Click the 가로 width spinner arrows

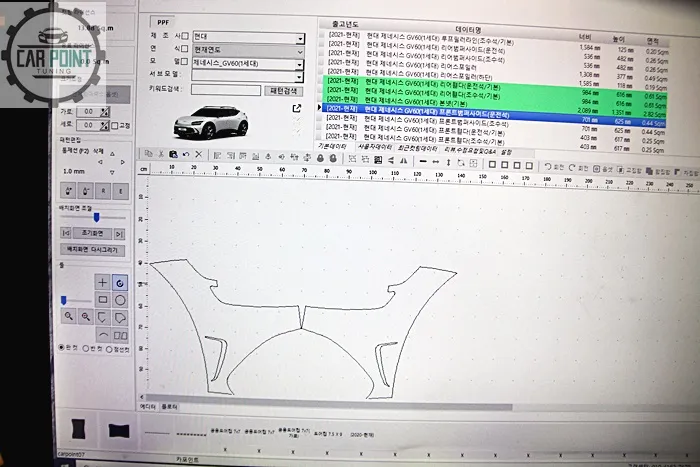104,112
